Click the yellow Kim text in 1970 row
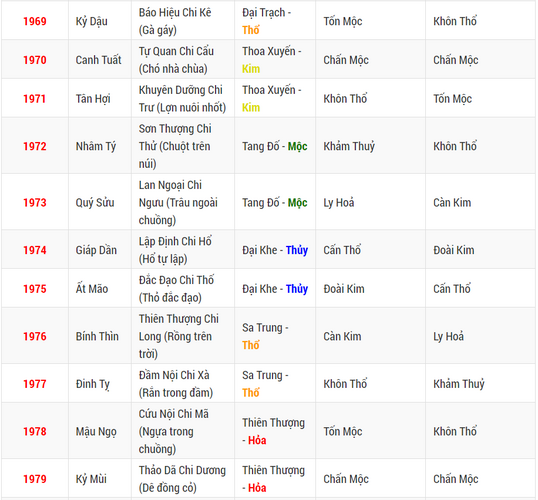Screen dimensions: 538x500 click(251, 69)
